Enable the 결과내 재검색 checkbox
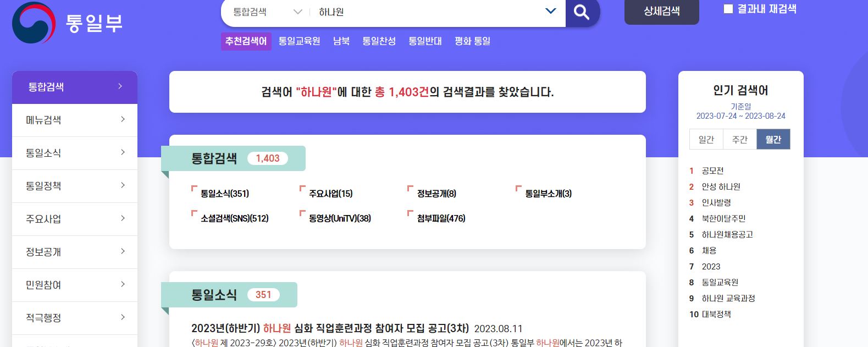868x347 pixels. point(728,9)
